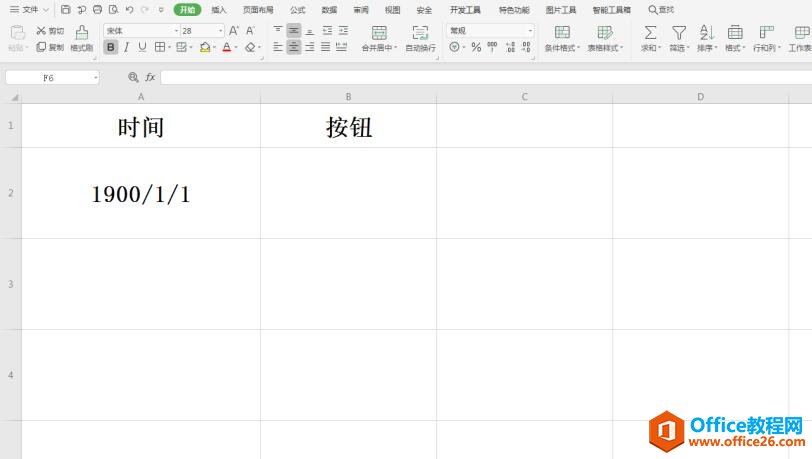
Task: Toggle Underline formatting
Action: pos(142,47)
